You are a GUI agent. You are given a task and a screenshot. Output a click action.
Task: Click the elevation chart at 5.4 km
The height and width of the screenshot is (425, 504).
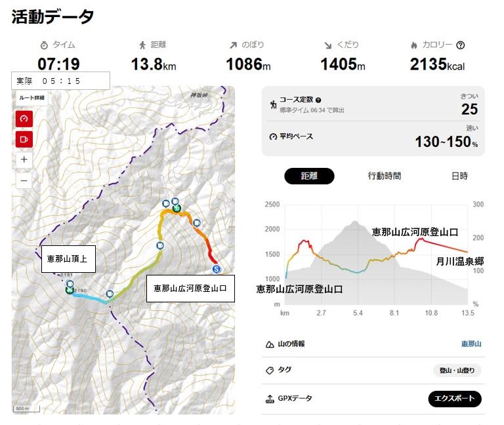[x=358, y=254]
